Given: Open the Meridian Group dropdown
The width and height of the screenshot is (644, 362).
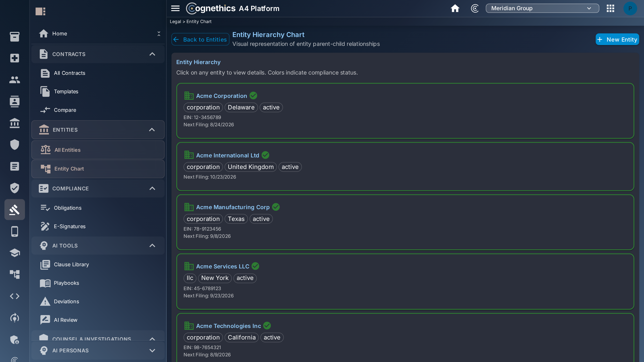Looking at the screenshot, I should coord(542,8).
